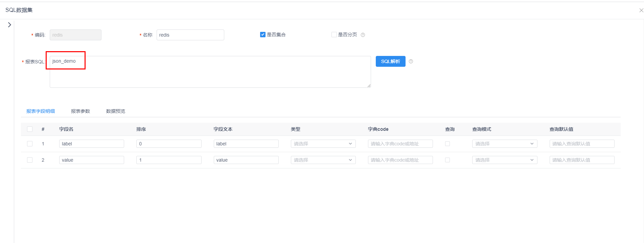
Task: Enable 查询 checkbox in value row
Action: tap(447, 160)
